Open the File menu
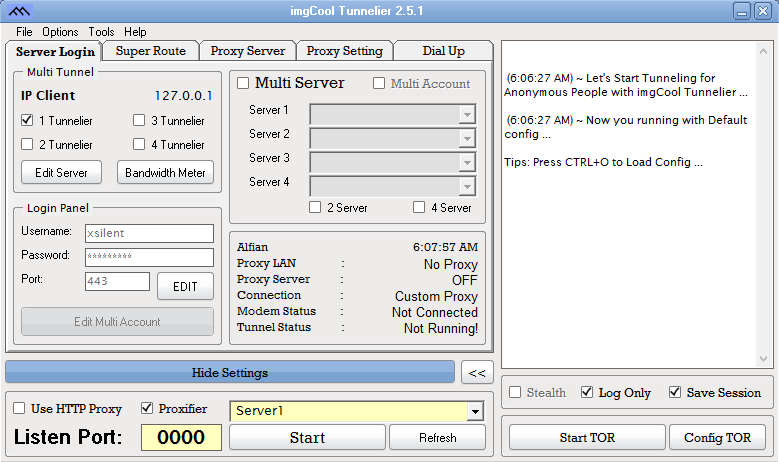The width and height of the screenshot is (779, 462). pos(24,32)
